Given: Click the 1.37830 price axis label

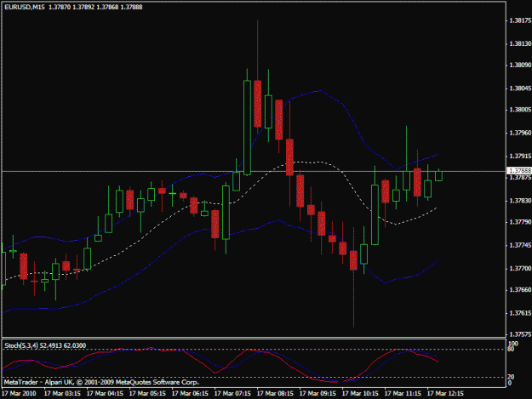Looking at the screenshot, I should pyautogui.click(x=520, y=201).
